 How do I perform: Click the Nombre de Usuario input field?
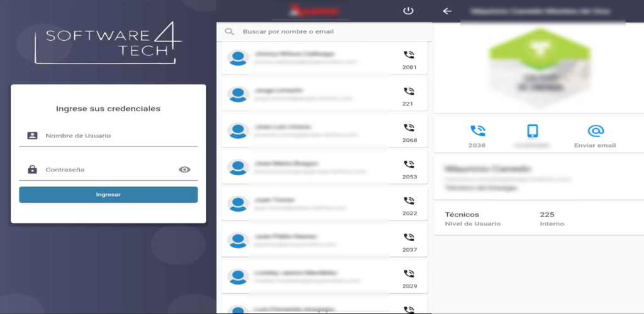click(108, 136)
